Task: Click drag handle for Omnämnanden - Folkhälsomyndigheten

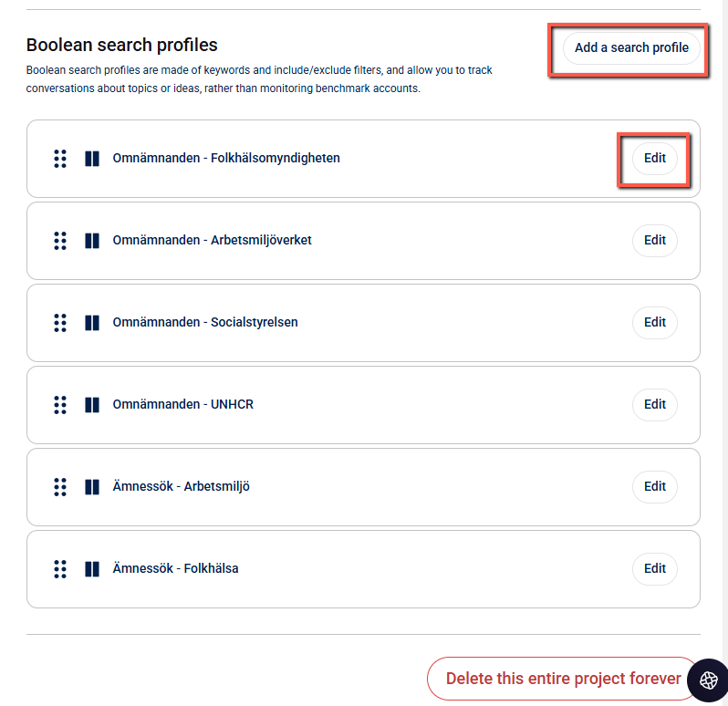Action: pos(60,159)
